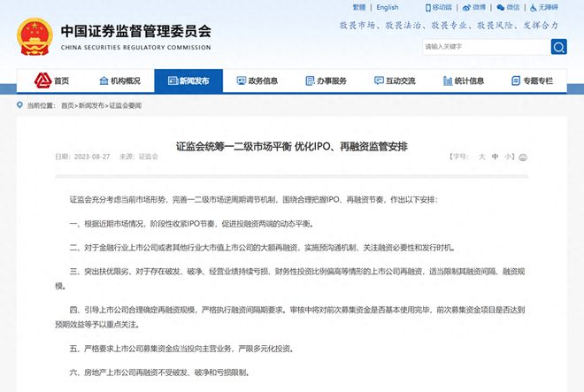Open the 政务信息 navigation tab
The image size is (584, 392).
257,81
